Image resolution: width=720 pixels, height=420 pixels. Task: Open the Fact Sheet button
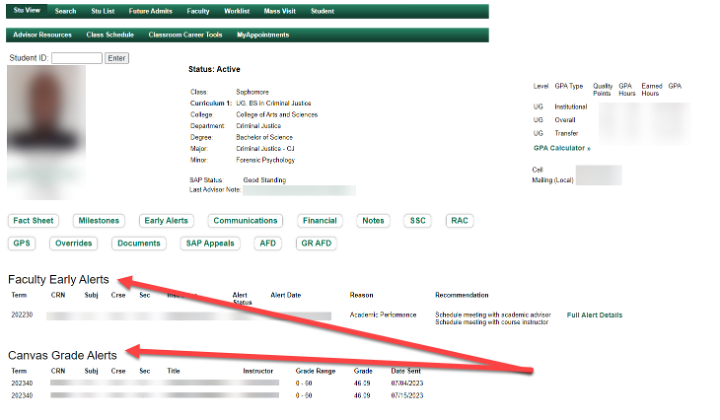pos(33,221)
